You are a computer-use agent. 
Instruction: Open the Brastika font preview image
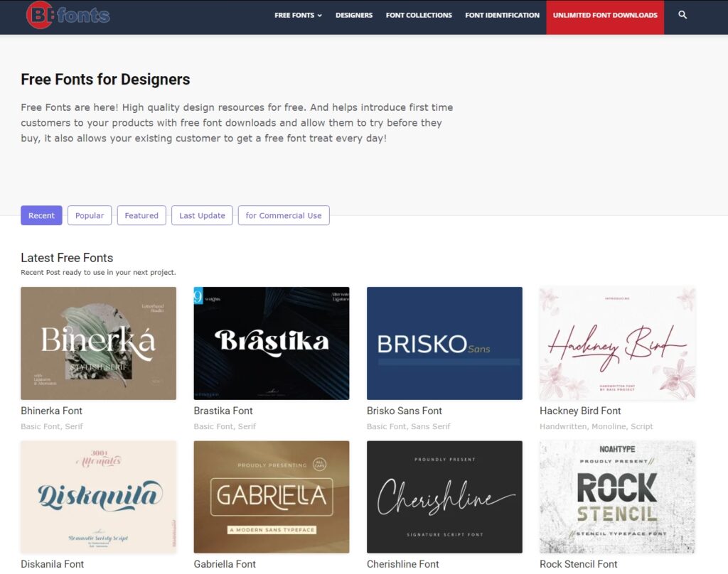pyautogui.click(x=272, y=343)
